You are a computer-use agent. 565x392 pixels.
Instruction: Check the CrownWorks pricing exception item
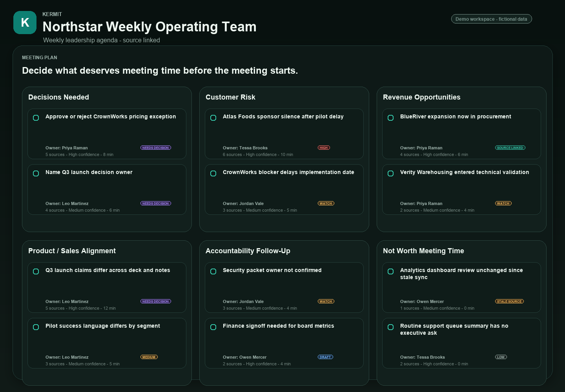click(36, 118)
